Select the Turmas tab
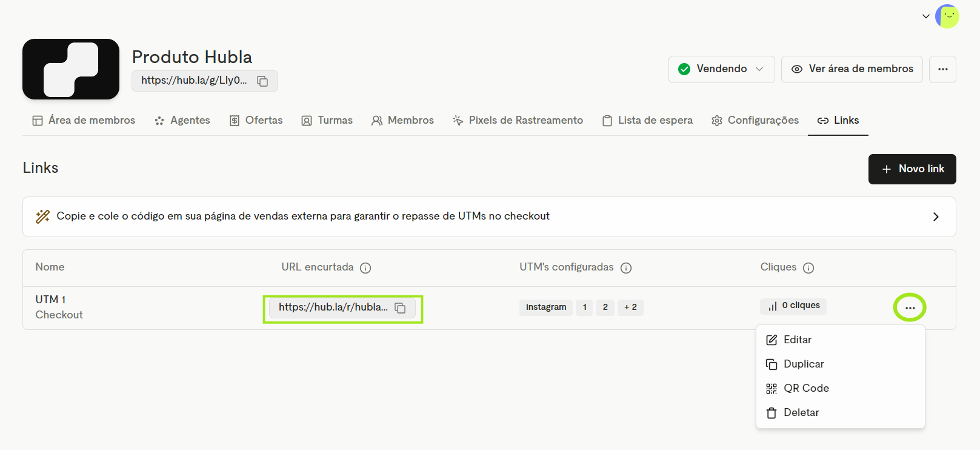Viewport: 980px width, 450px height. [x=327, y=120]
